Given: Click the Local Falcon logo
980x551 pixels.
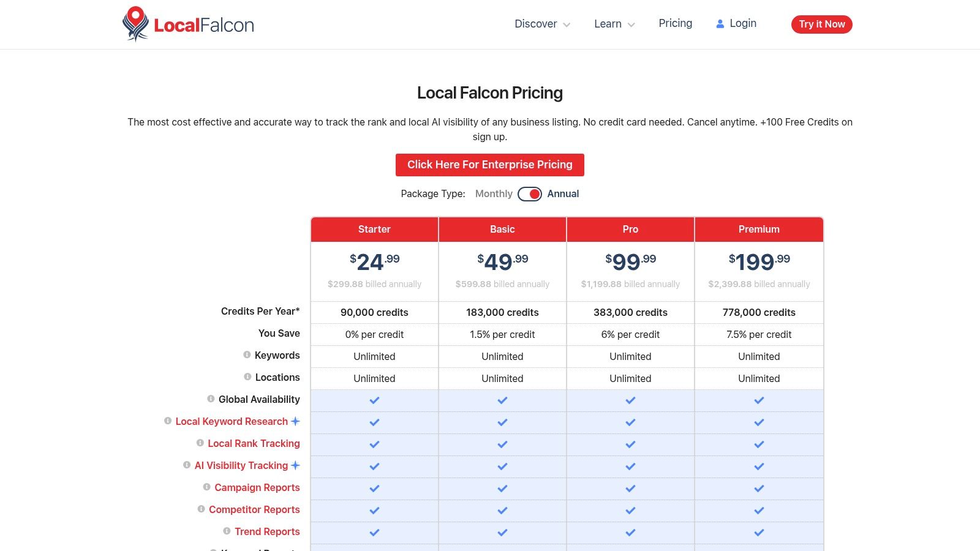Looking at the screenshot, I should pos(187,24).
